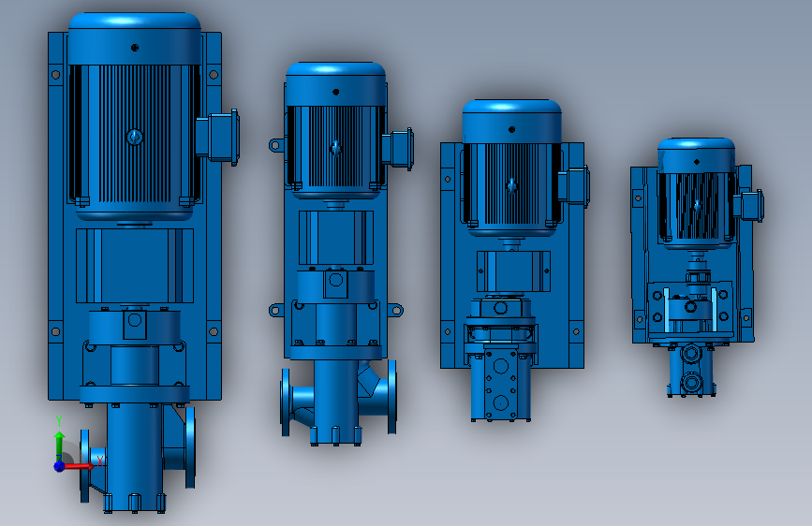812x526 pixels.
Task: Select the terminal box on the largest motor
Action: point(217,137)
